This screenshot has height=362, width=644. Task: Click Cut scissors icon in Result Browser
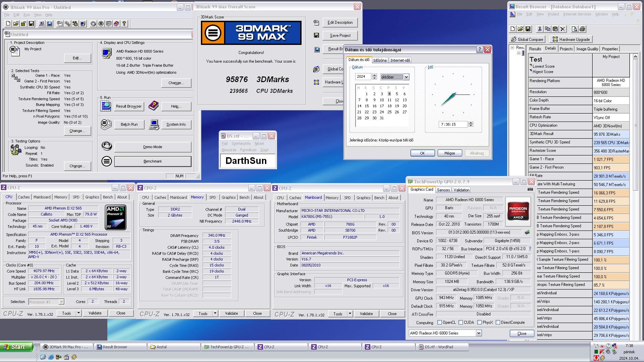point(540,29)
